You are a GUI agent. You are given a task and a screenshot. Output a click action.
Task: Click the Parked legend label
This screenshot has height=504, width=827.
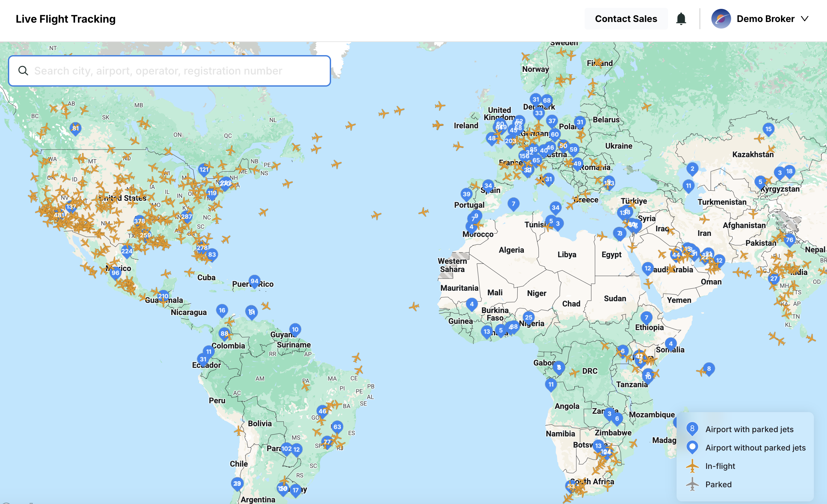point(719,485)
